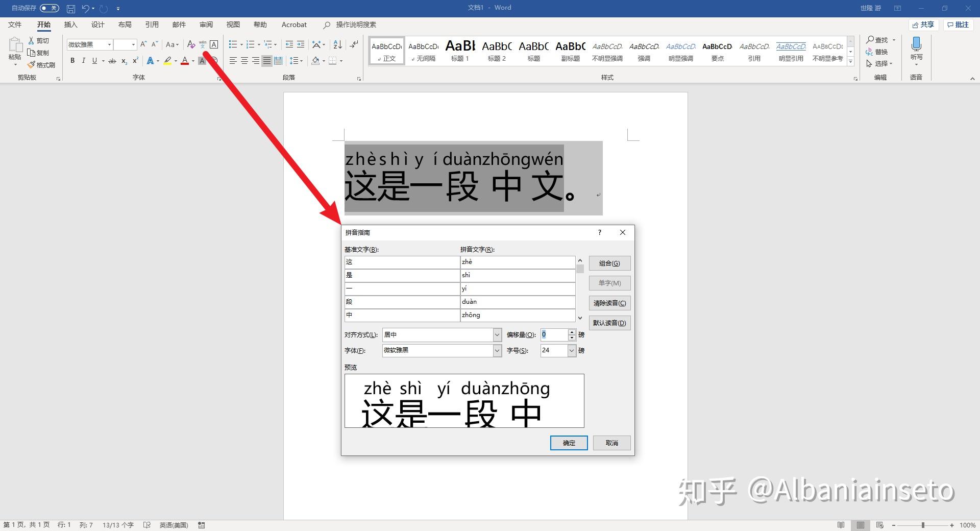Click the Increase Indent icon
980x531 pixels.
(x=301, y=44)
